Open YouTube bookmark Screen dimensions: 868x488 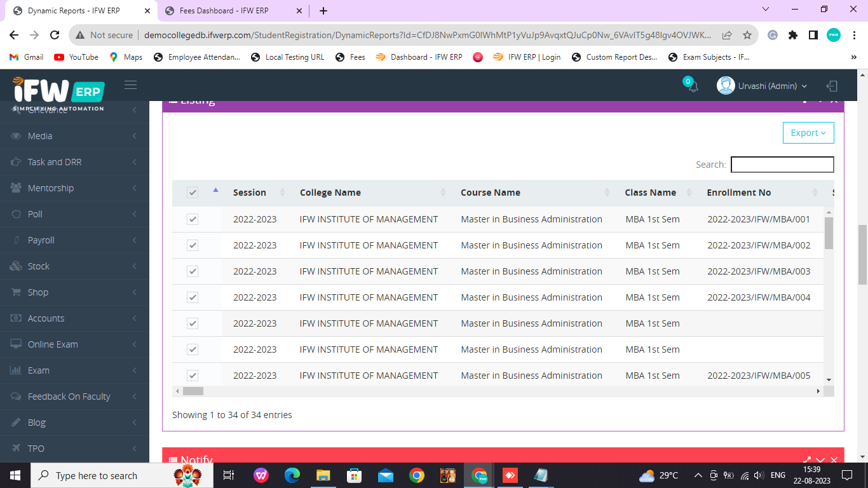point(76,57)
